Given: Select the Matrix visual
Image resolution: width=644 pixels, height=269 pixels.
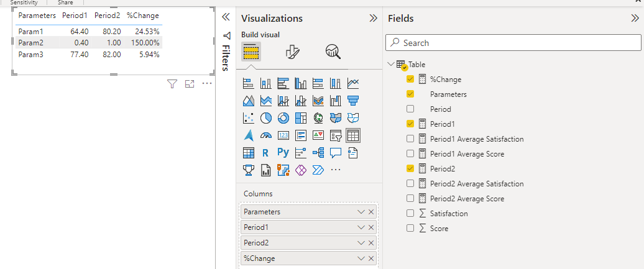Looking at the screenshot, I should click(249, 153).
